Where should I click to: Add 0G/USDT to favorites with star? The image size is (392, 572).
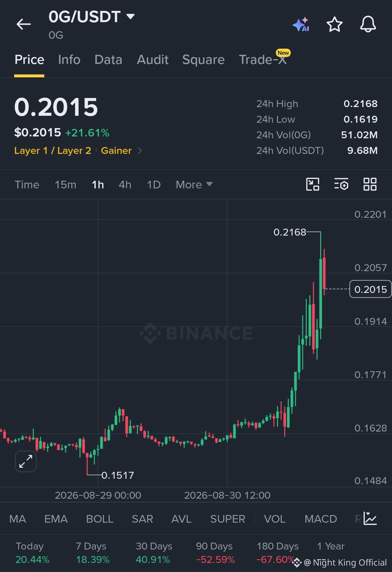click(x=334, y=24)
